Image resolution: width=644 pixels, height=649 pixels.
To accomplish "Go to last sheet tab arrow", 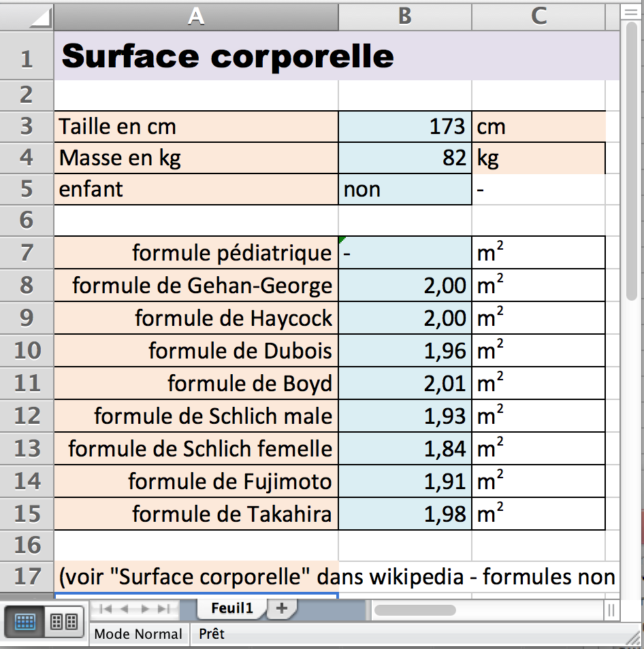I will coord(164,609).
